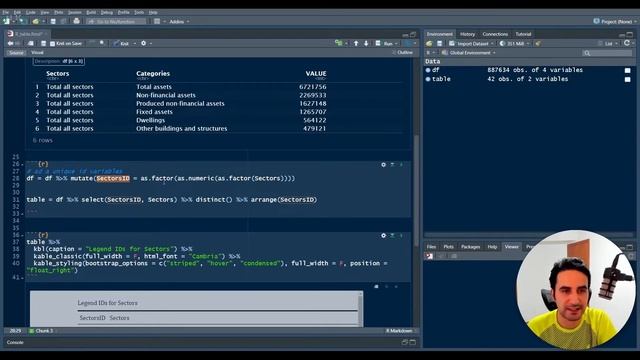The width and height of the screenshot is (640, 360).
Task: Click the Save workspace icon in Environment pane
Action: click(440, 44)
